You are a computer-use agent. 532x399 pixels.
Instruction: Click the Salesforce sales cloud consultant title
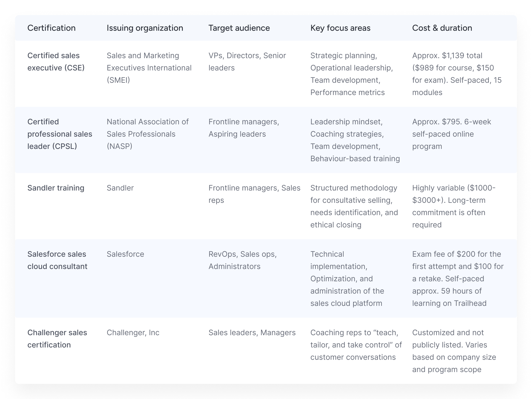tap(57, 260)
